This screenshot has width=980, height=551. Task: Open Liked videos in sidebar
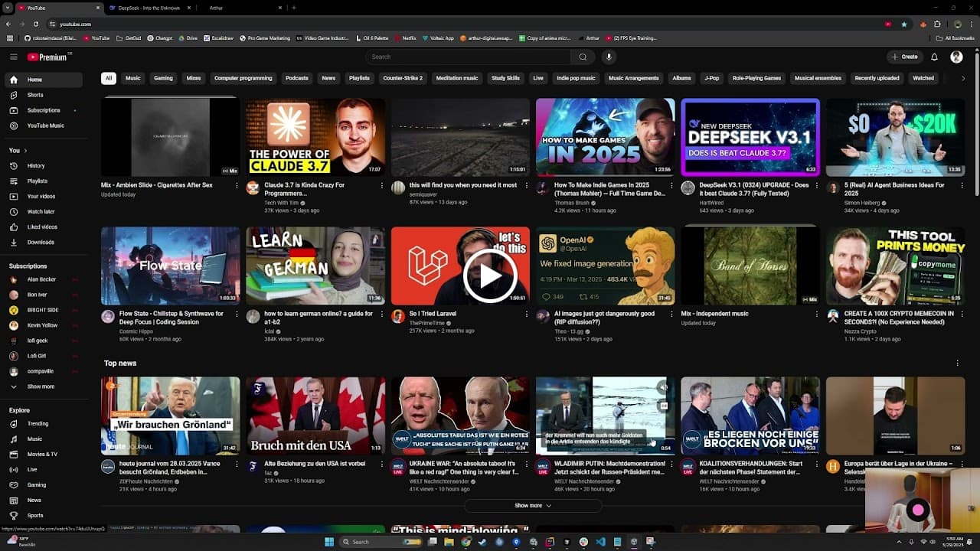click(42, 227)
